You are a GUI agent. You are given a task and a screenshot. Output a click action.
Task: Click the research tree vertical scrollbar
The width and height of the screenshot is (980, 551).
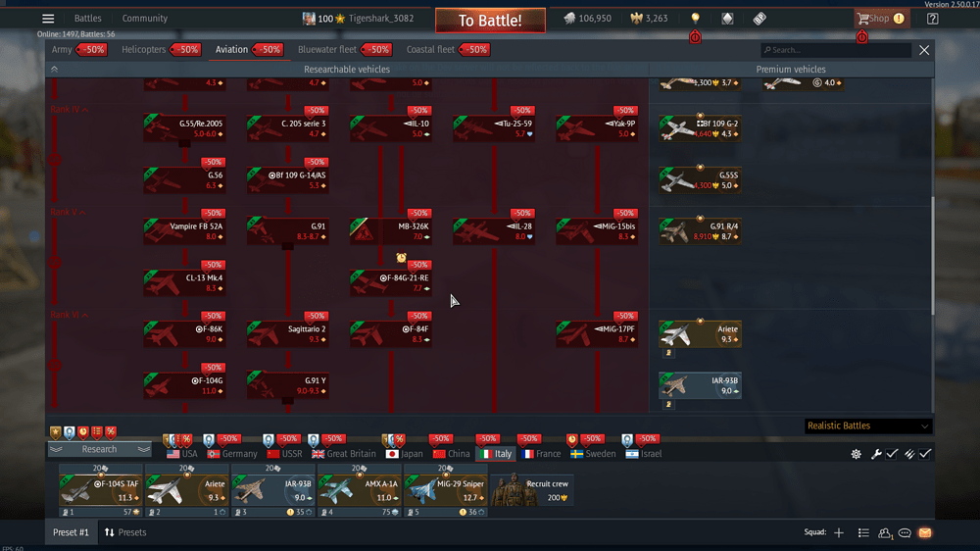coord(933,255)
